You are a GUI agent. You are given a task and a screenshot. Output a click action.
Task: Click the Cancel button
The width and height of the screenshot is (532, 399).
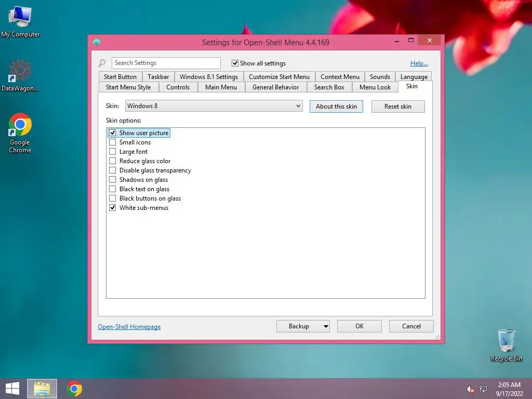point(411,326)
